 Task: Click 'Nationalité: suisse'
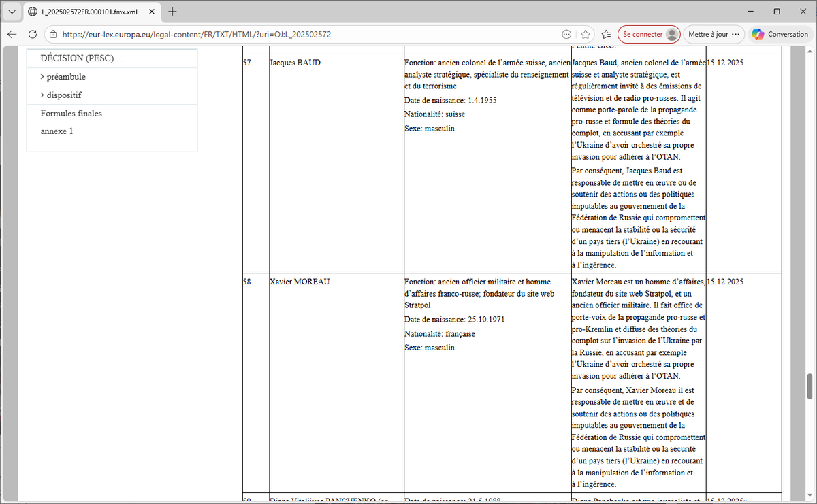pyautogui.click(x=434, y=114)
